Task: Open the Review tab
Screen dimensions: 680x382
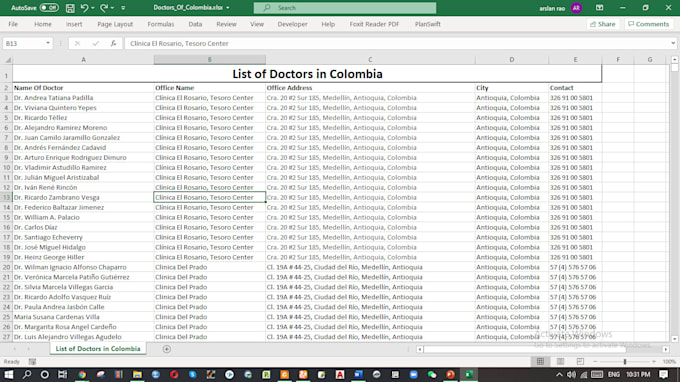Action: click(x=226, y=24)
